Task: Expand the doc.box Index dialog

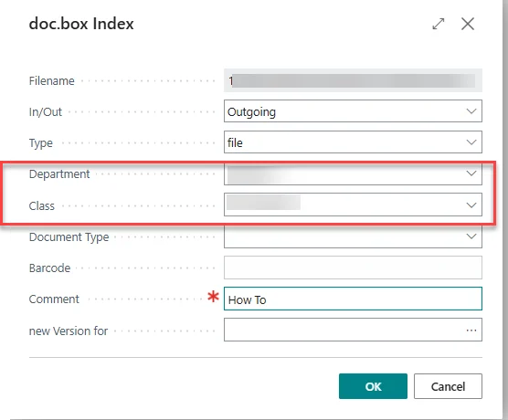Action: click(439, 24)
